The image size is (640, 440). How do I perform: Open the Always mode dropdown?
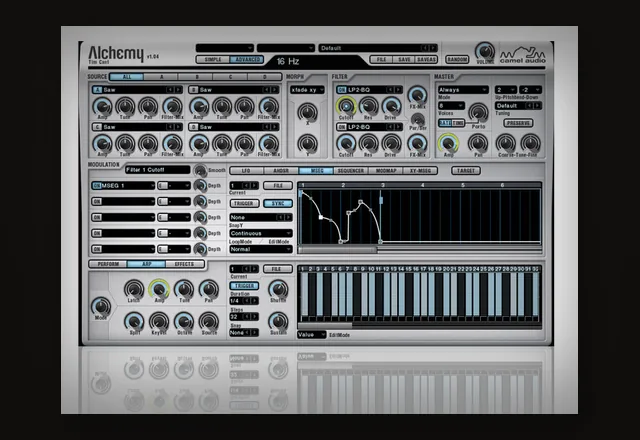click(x=463, y=90)
